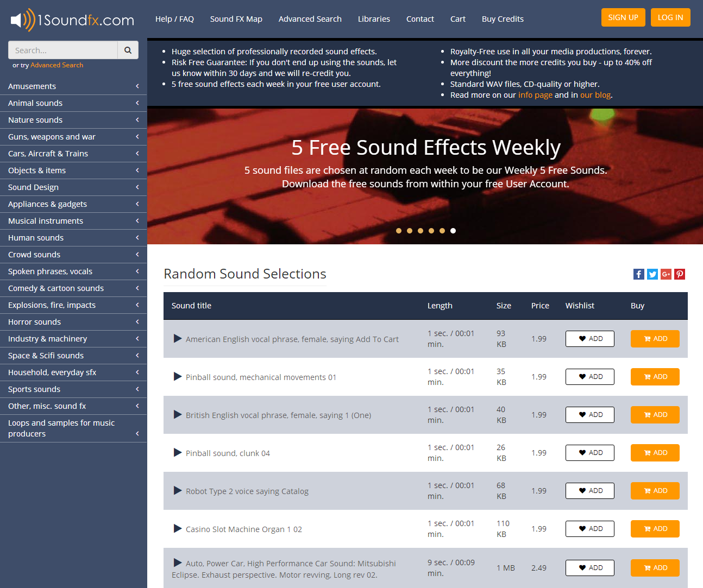Buy Pinball mechanical movements 01 sound
The image size is (703, 588).
655,377
